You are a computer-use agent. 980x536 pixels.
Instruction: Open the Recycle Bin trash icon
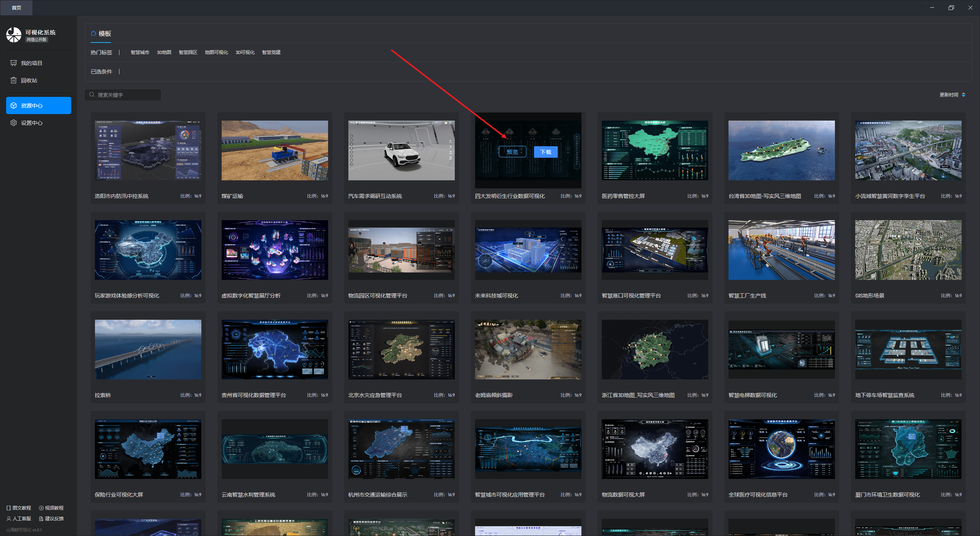(x=14, y=80)
